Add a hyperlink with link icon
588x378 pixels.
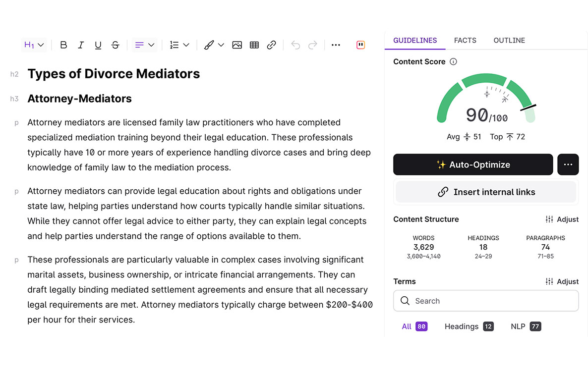271,45
